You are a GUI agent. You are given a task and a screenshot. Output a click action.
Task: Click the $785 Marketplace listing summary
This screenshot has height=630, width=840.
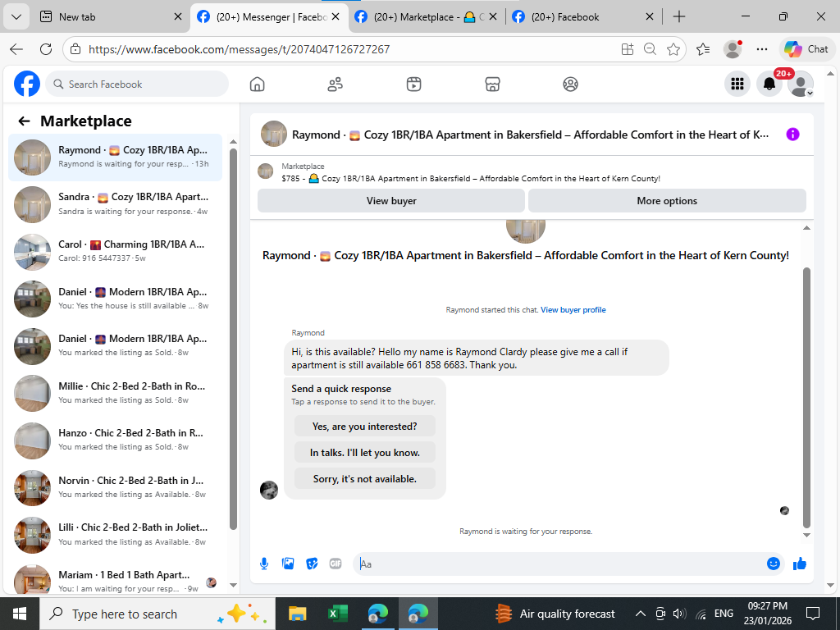pyautogui.click(x=471, y=178)
